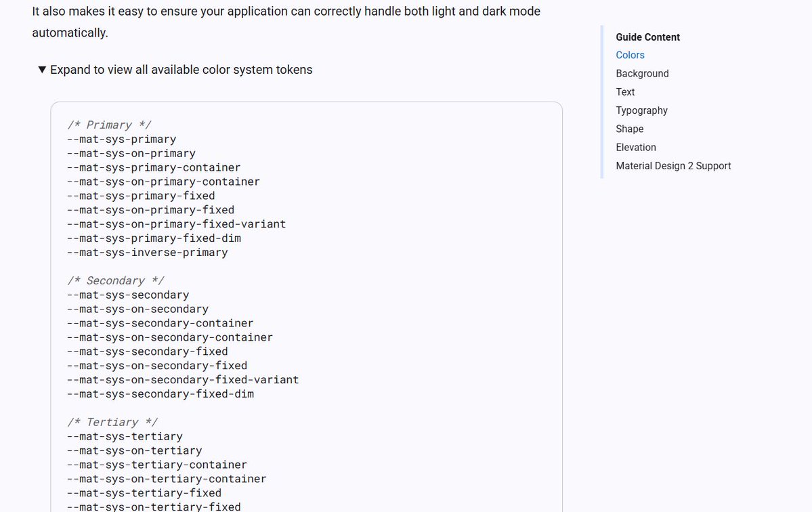Click --mat-sys-on-secondary token line
812x512 pixels.
coord(137,309)
